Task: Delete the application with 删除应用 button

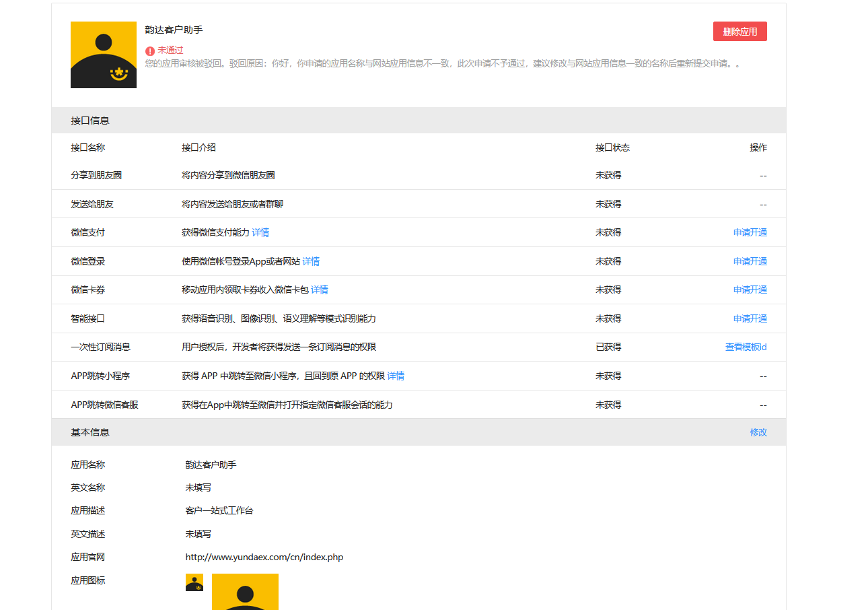Action: point(740,32)
